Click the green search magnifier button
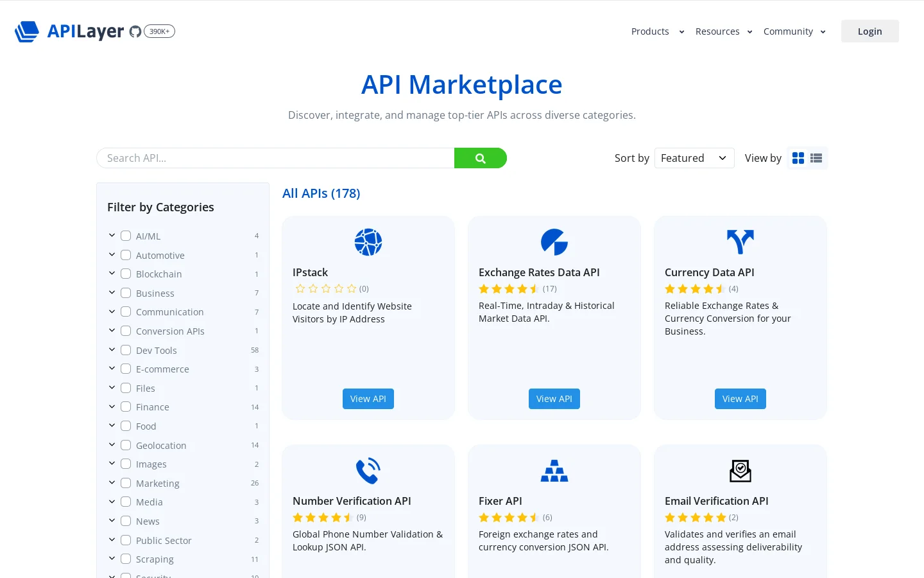Screen dimensions: 924x578 pyautogui.click(x=481, y=158)
